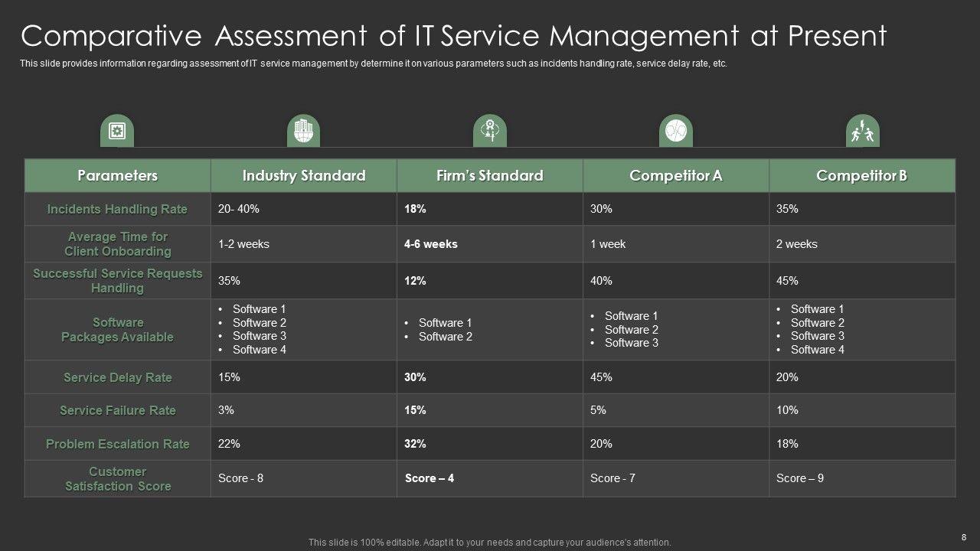Click the two-people icon above Competitor B

pos(862,132)
